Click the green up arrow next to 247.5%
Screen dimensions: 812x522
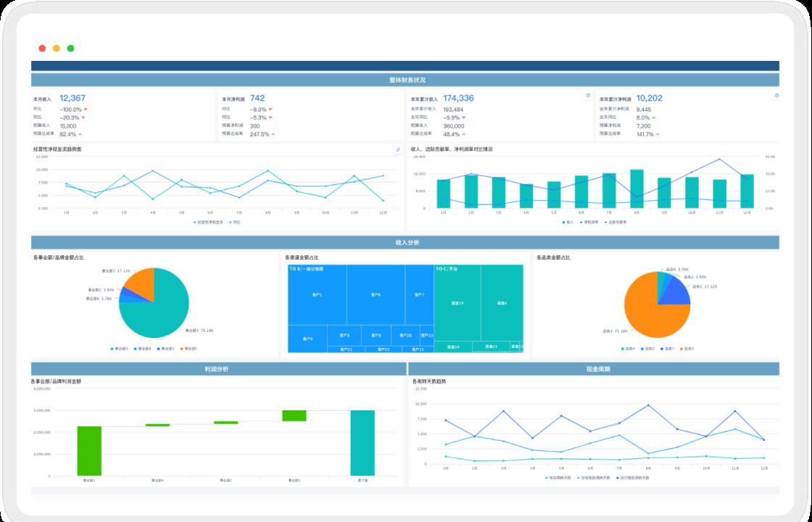pyautogui.click(x=274, y=134)
